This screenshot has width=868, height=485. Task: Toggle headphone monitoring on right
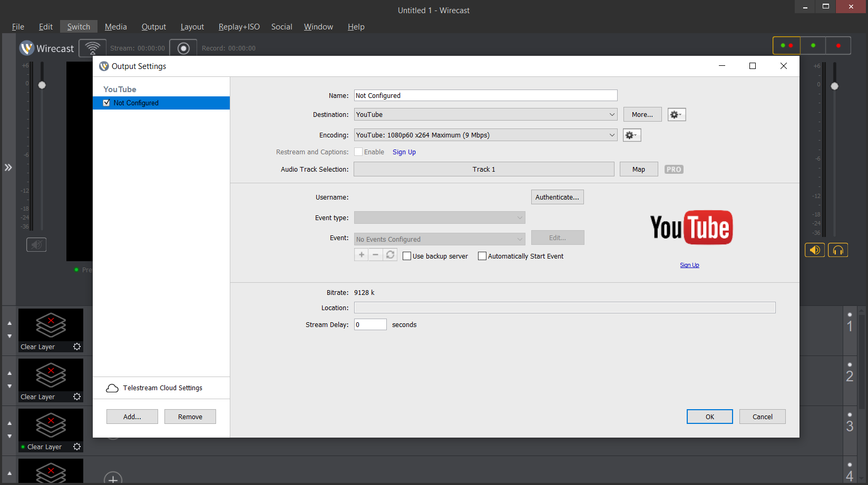coord(838,250)
